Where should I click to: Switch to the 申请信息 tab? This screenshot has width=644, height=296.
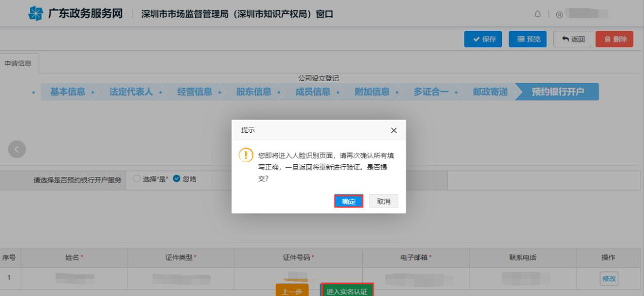pyautogui.click(x=18, y=64)
